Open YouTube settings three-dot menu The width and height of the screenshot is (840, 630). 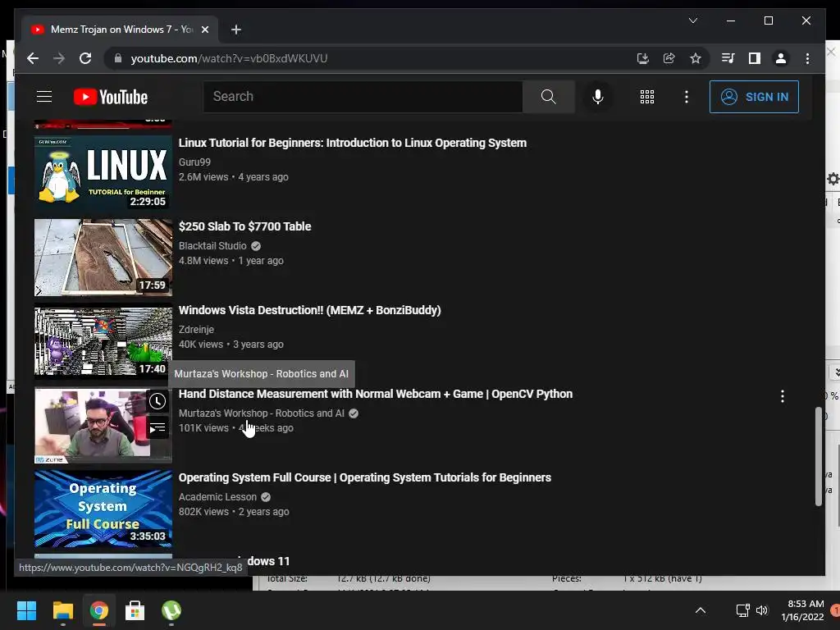point(687,97)
